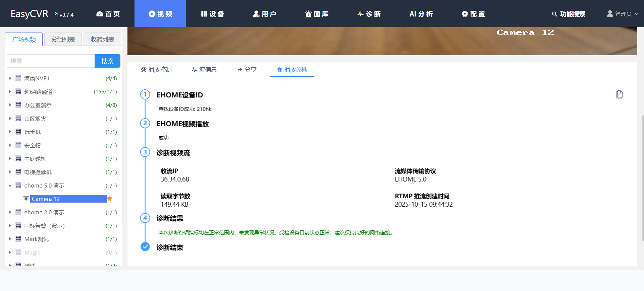Screen dimensions: 644x291
Task: Switch to the 流信息 tab
Action: coord(204,69)
